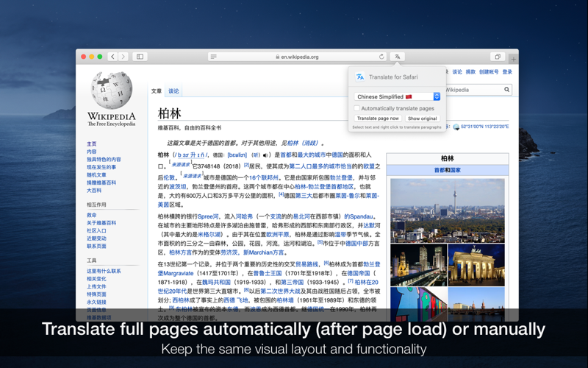588x368 pixels.
Task: Open the 捐赠维基百科 donate link
Action: 101,183
